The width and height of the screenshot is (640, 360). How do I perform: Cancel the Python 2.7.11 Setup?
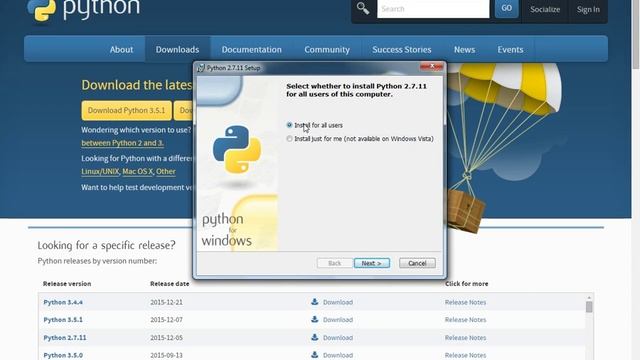click(417, 263)
